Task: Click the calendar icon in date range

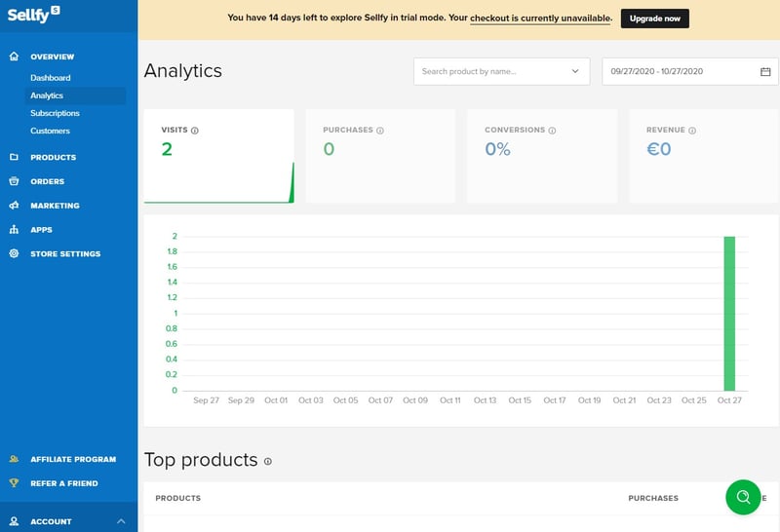Action: pyautogui.click(x=765, y=71)
